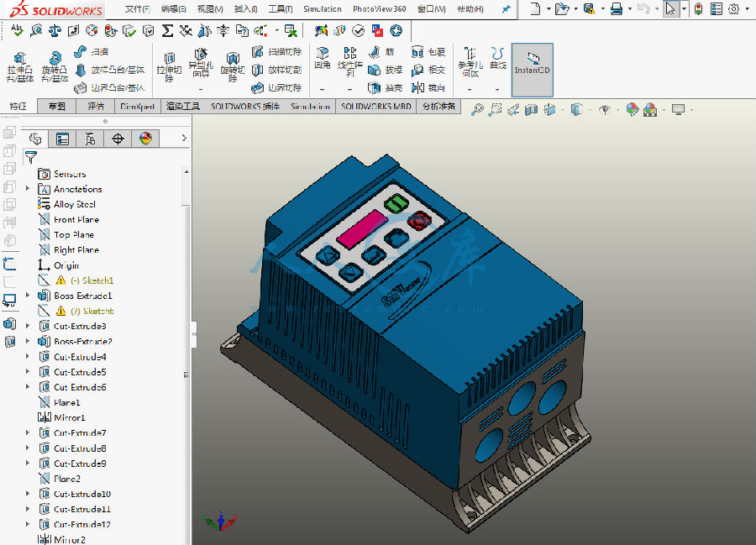The image size is (756, 545).
Task: Toggle the rebuild traffic light
Action: pos(698,8)
